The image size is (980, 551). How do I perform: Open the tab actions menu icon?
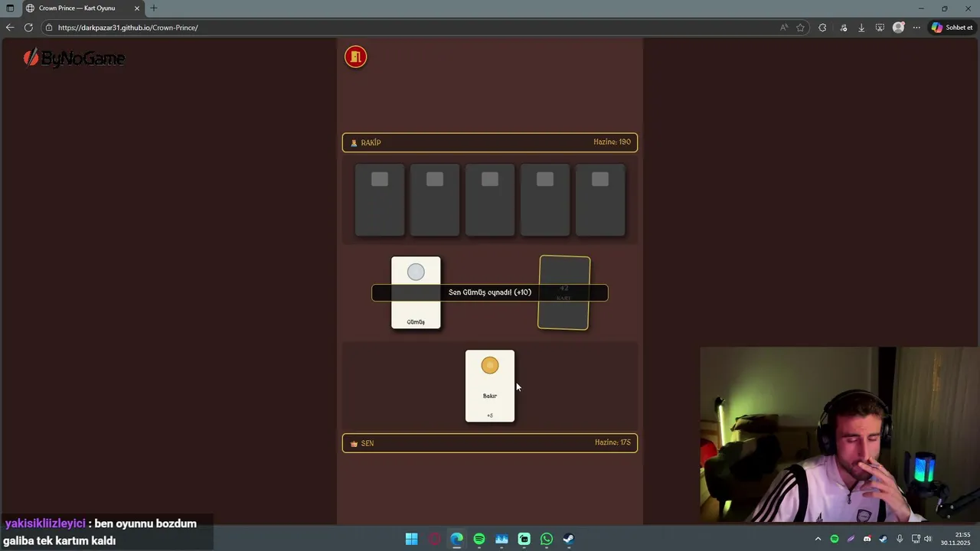10,8
